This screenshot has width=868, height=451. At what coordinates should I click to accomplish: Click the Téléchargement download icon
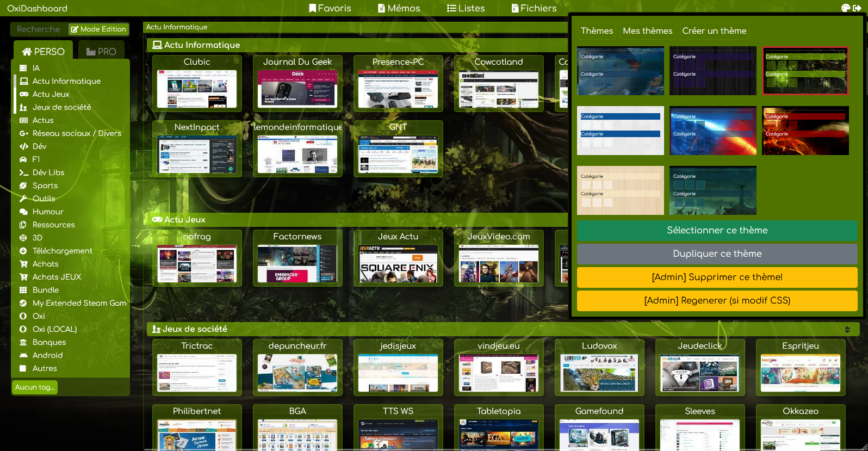pyautogui.click(x=23, y=251)
